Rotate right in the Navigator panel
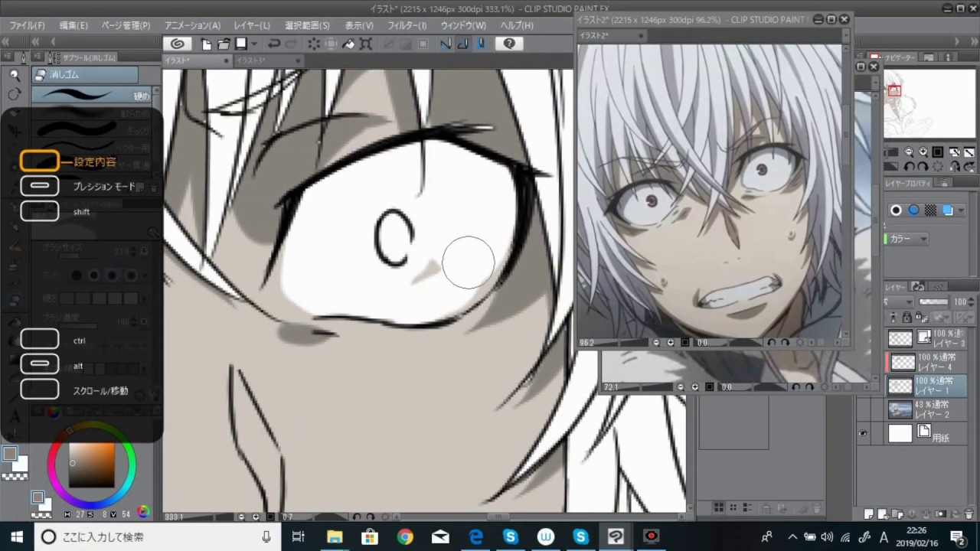This screenshot has width=980, height=551. coord(923,166)
